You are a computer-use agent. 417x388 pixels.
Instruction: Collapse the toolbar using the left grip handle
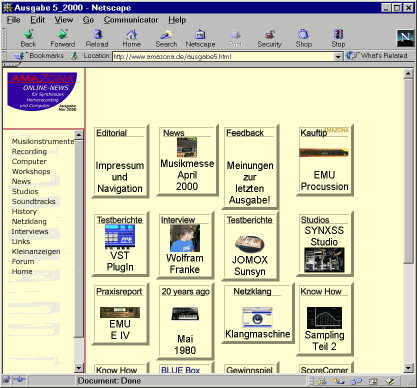4,38
